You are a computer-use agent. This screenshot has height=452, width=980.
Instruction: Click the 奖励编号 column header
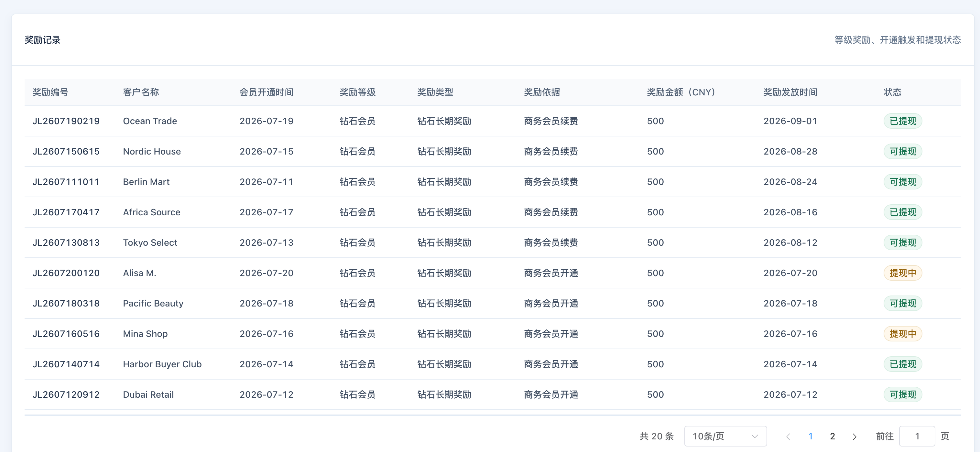pos(50,92)
